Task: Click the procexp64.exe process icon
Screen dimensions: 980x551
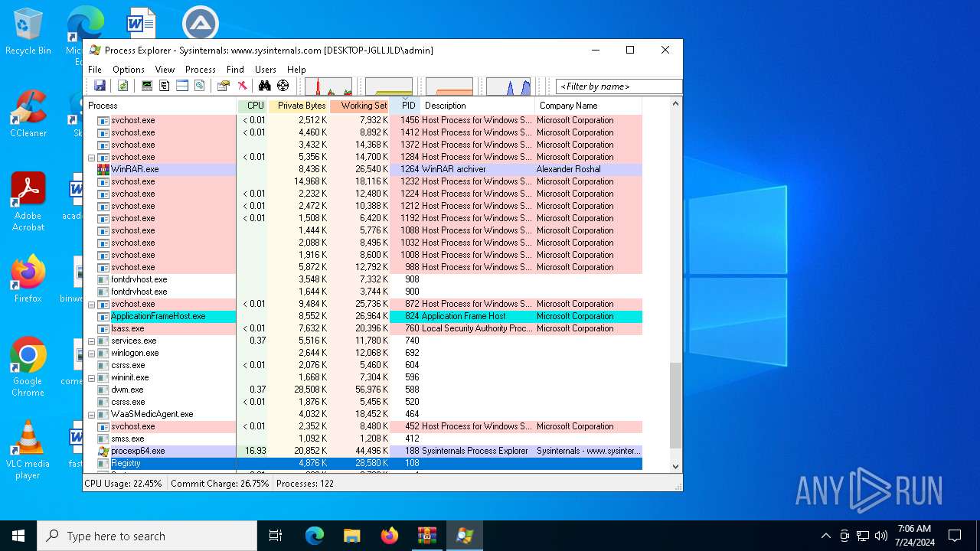Action: pos(103,451)
